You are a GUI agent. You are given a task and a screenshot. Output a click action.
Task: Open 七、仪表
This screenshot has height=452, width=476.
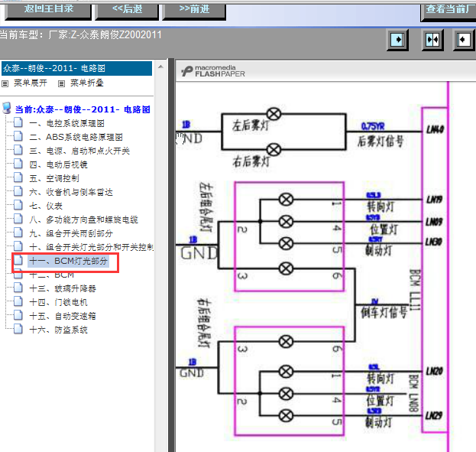46,206
